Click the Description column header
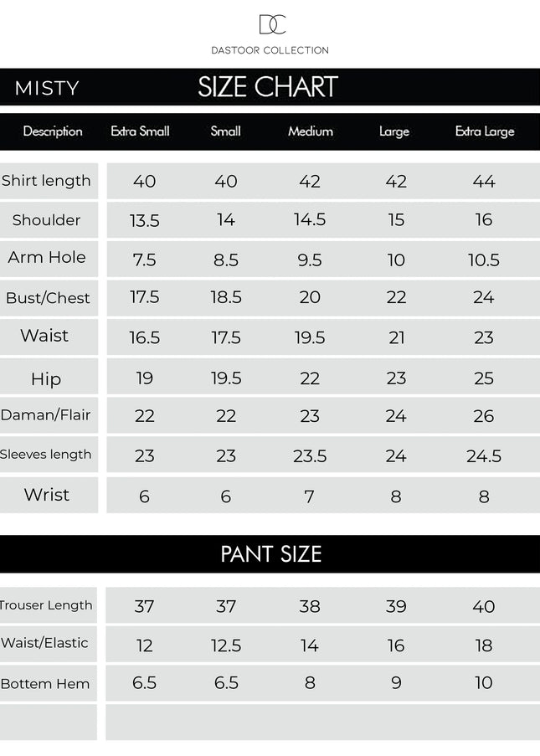This screenshot has width=540, height=756. coord(53,131)
